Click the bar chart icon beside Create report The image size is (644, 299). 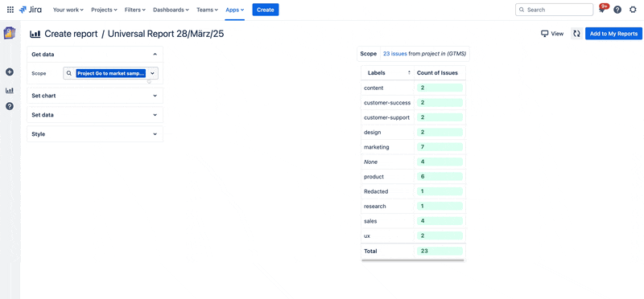pos(35,34)
